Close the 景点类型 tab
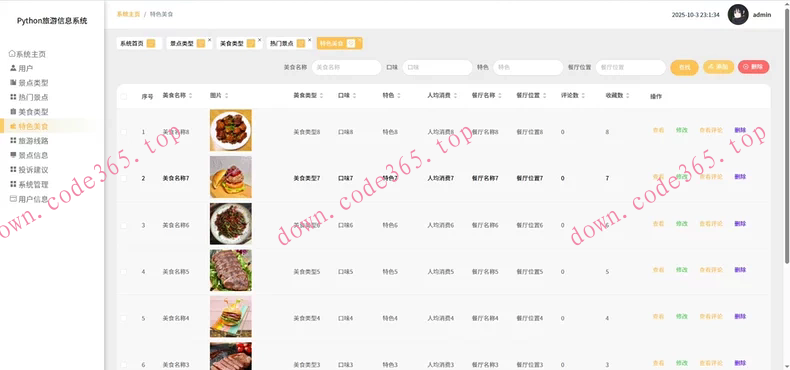 coord(210,40)
